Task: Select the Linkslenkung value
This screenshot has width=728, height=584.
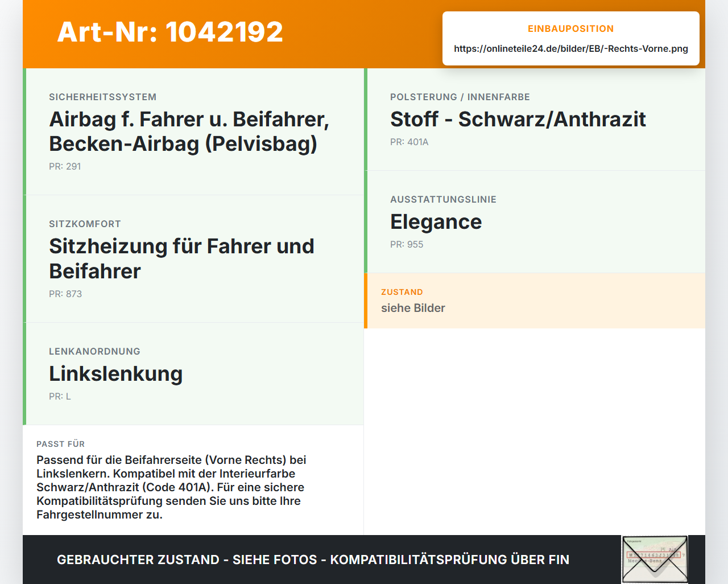Action: pyautogui.click(x=116, y=373)
